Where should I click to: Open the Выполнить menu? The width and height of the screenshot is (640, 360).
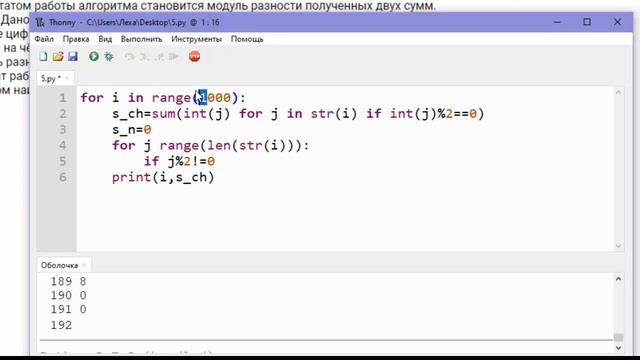142,39
